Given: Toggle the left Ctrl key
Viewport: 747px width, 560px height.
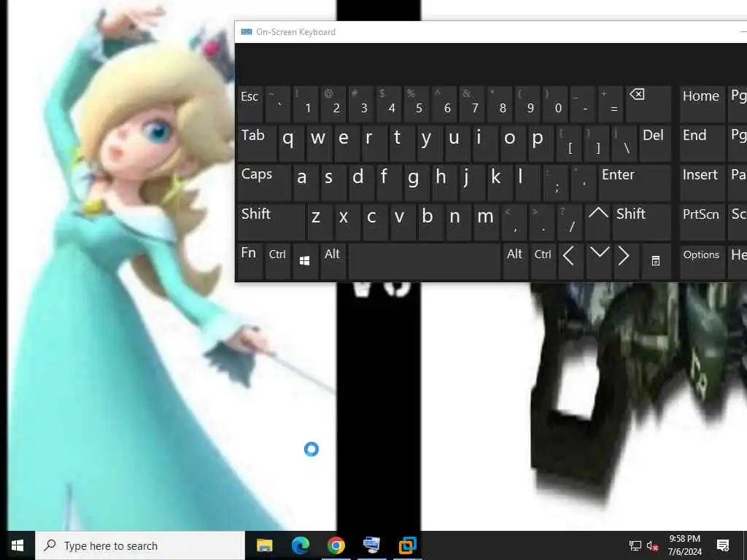Looking at the screenshot, I should click(x=277, y=261).
